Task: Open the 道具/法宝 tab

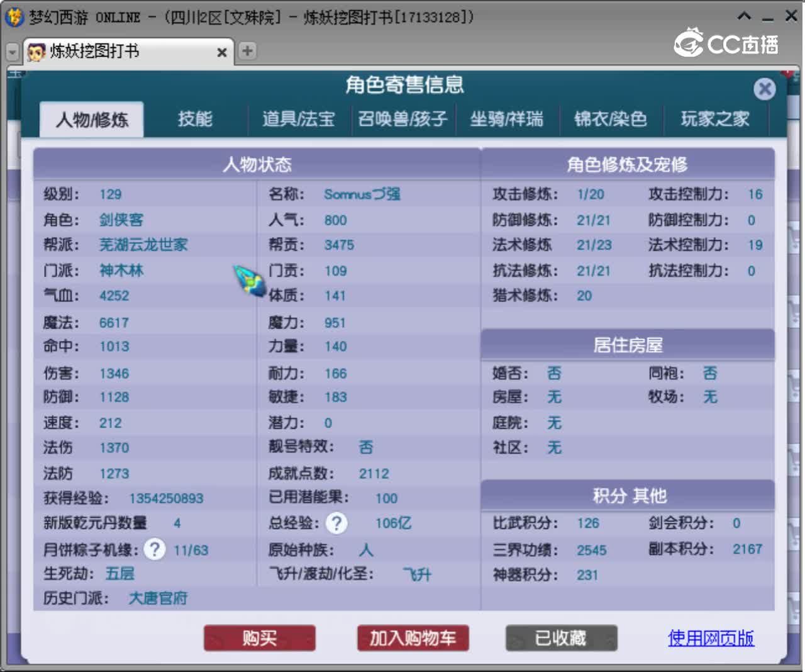Action: tap(299, 119)
